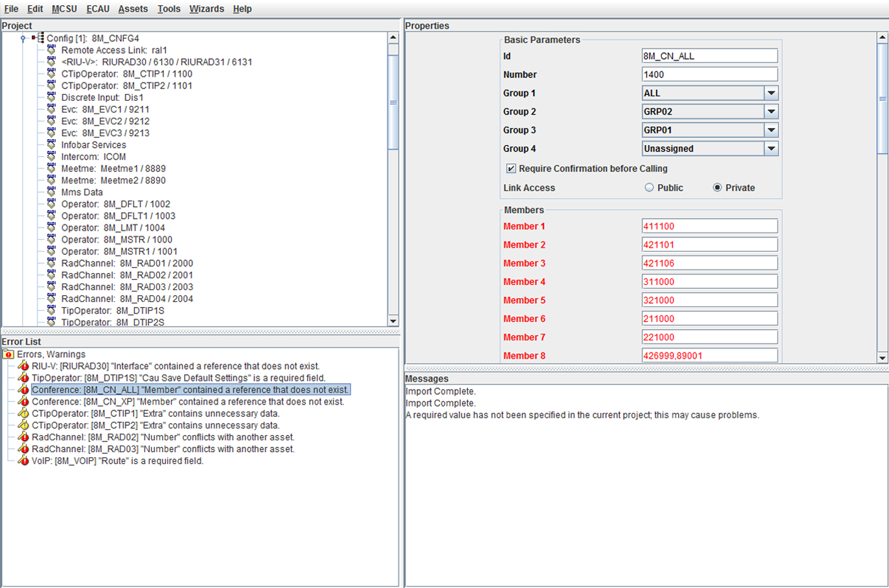Select the 8M_CTIP1 / 1100 asset icon
The image size is (889, 588).
(x=51, y=73)
